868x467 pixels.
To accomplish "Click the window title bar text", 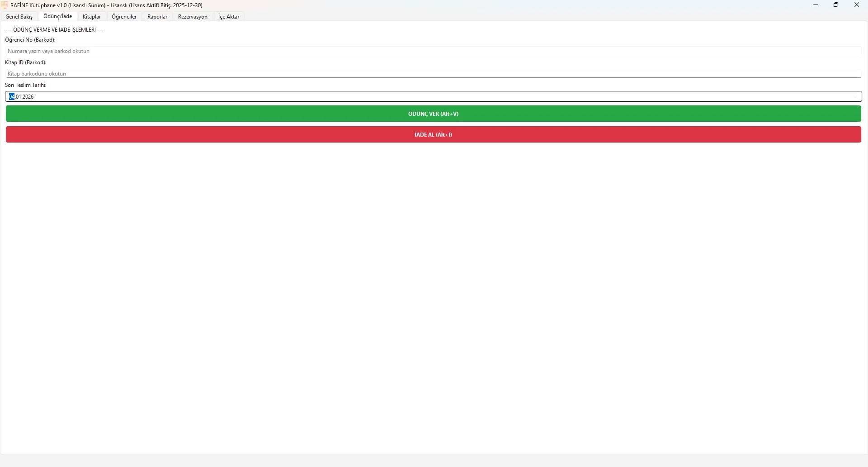I will click(x=107, y=5).
